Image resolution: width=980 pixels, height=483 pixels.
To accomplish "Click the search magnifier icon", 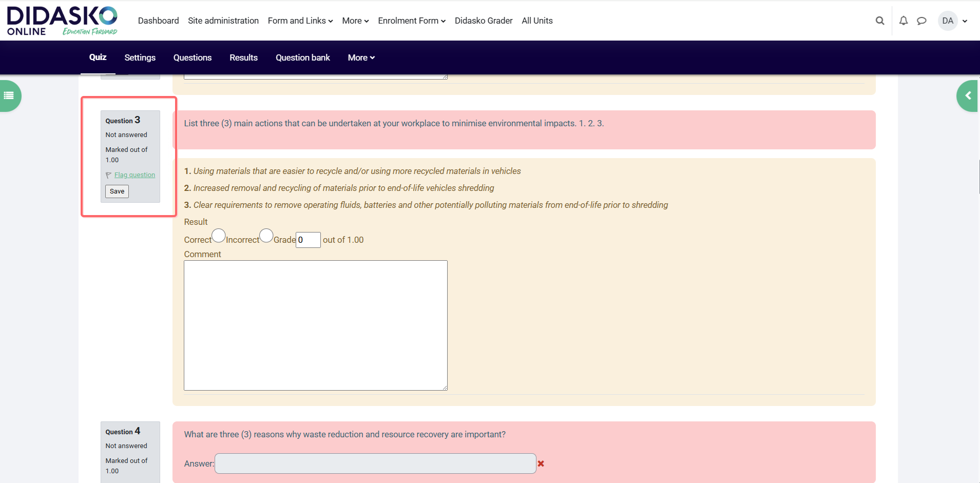I will (879, 21).
